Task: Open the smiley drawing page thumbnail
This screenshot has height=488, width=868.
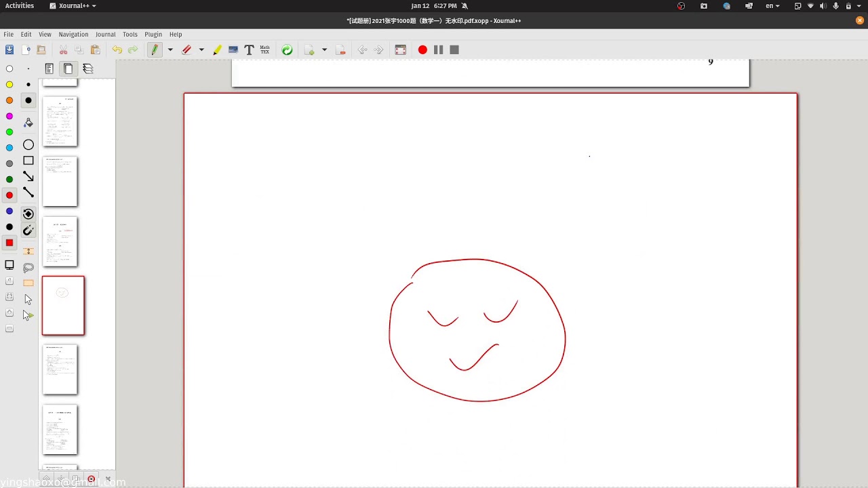Action: point(63,306)
